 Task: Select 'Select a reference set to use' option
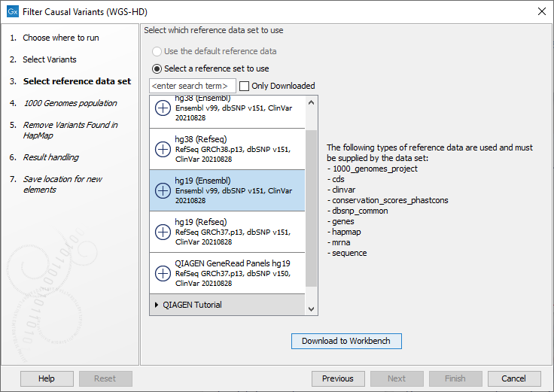coord(157,68)
